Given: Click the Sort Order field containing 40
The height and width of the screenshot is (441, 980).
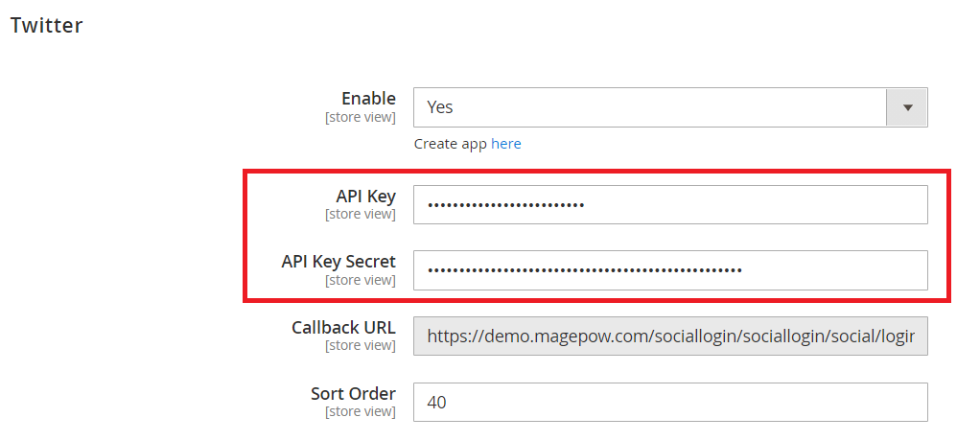Looking at the screenshot, I should (670, 403).
